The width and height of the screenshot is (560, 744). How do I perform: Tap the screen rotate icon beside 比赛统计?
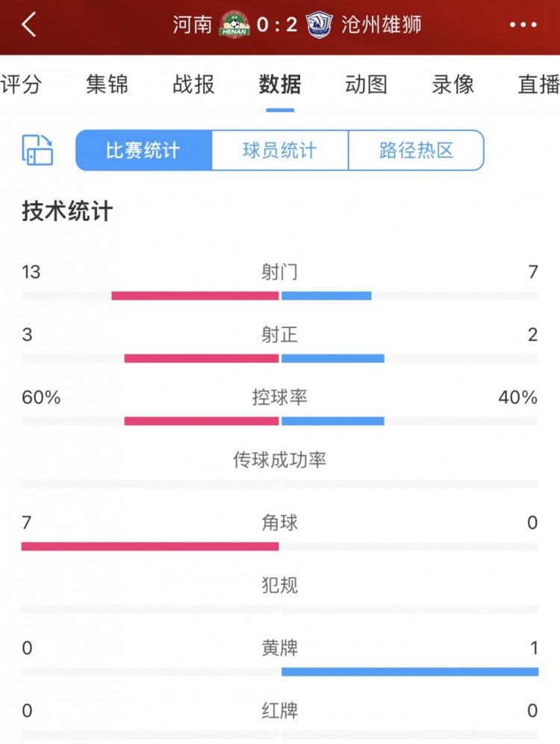37,150
